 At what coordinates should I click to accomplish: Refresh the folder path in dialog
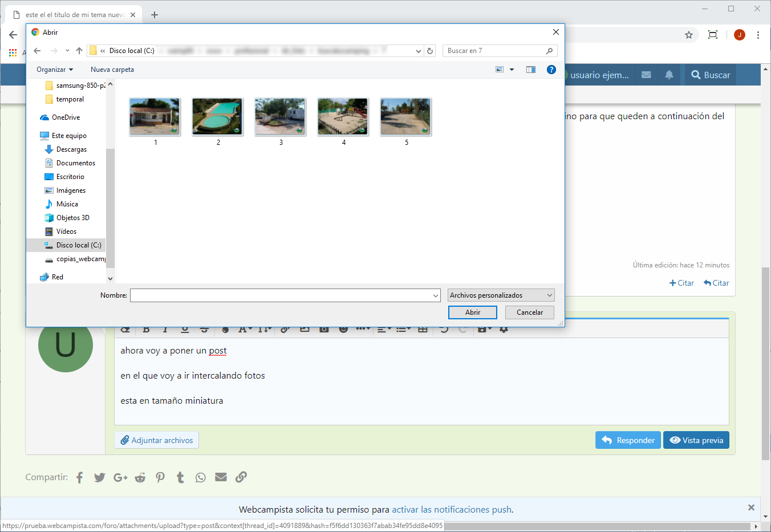pyautogui.click(x=430, y=51)
